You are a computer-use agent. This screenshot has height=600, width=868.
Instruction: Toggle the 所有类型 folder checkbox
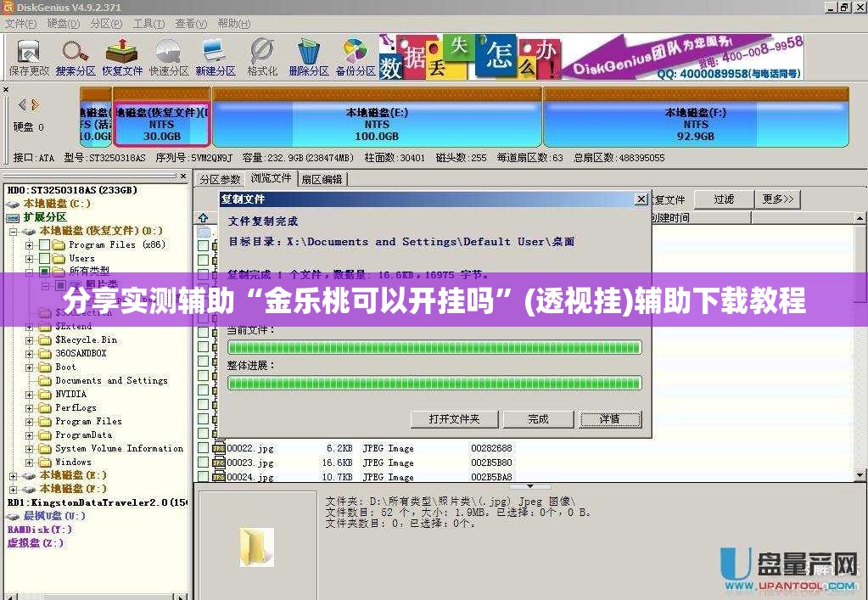(x=44, y=272)
